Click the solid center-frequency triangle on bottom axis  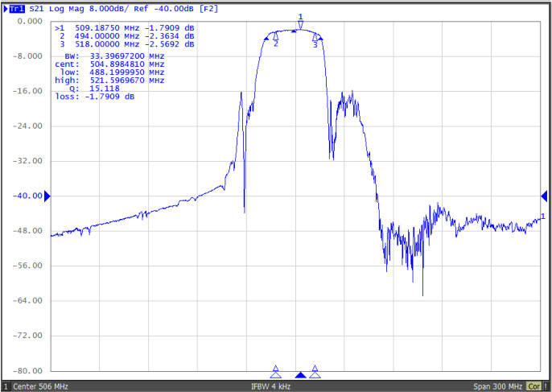click(300, 375)
